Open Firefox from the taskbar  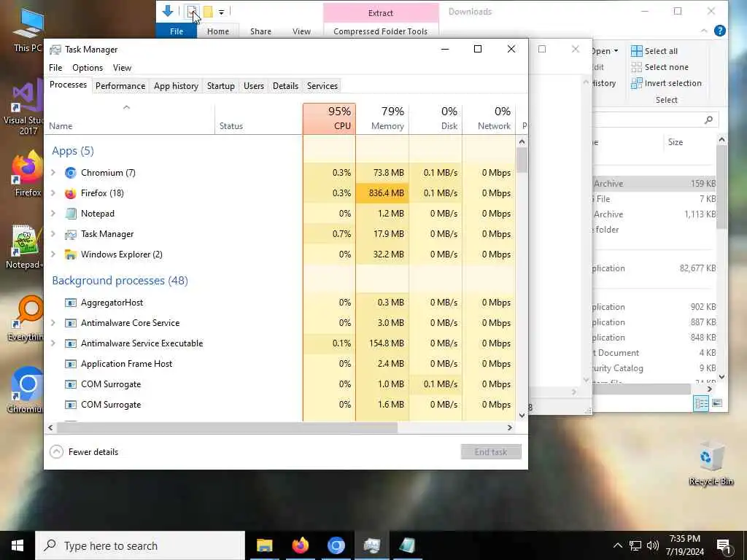(300, 545)
